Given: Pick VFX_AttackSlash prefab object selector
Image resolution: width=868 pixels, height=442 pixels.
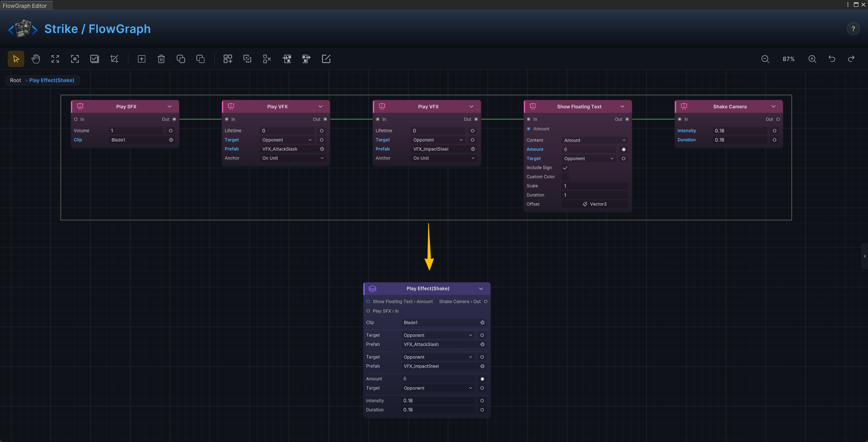Looking at the screenshot, I should (322, 149).
